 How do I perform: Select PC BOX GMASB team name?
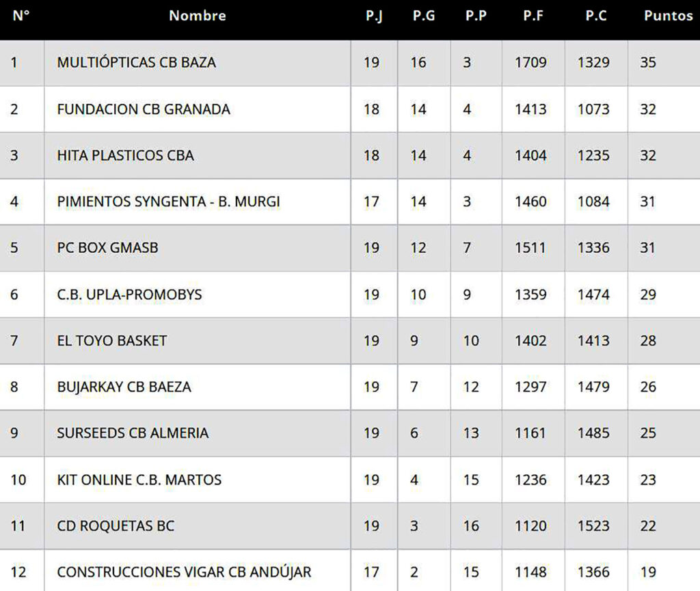pyautogui.click(x=107, y=248)
